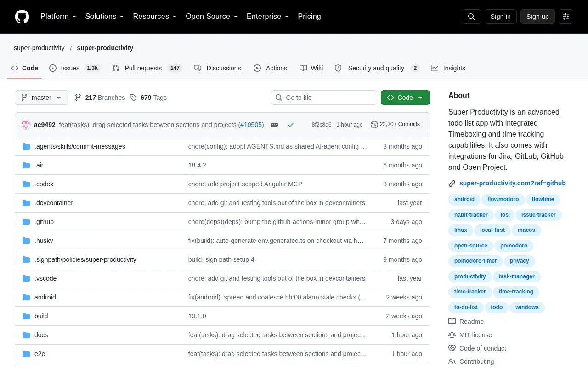
Task: Expand commit message ellipsis button
Action: click(274, 125)
